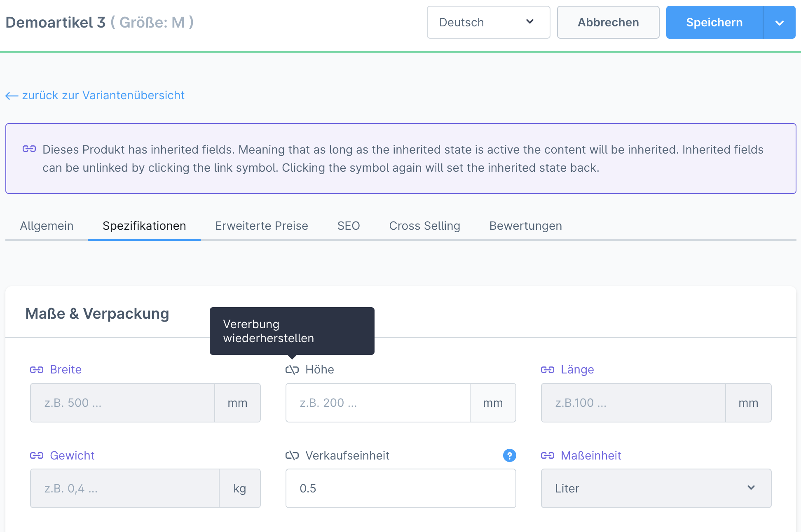801x532 pixels.
Task: Click into the Höhe input field
Action: tap(378, 403)
